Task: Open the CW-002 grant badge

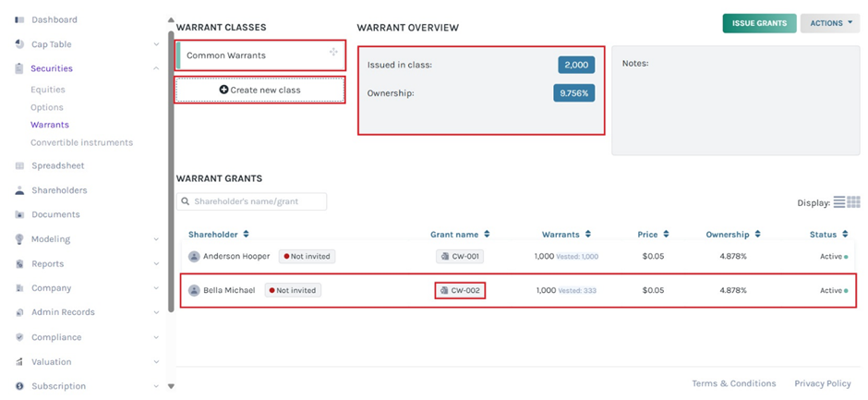Action: pyautogui.click(x=460, y=290)
